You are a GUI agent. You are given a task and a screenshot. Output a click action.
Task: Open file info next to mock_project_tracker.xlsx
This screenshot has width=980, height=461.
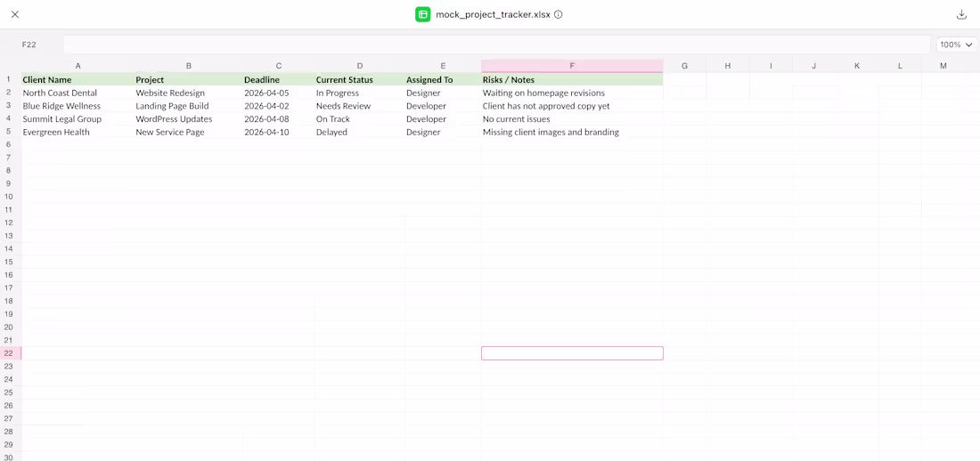point(558,14)
